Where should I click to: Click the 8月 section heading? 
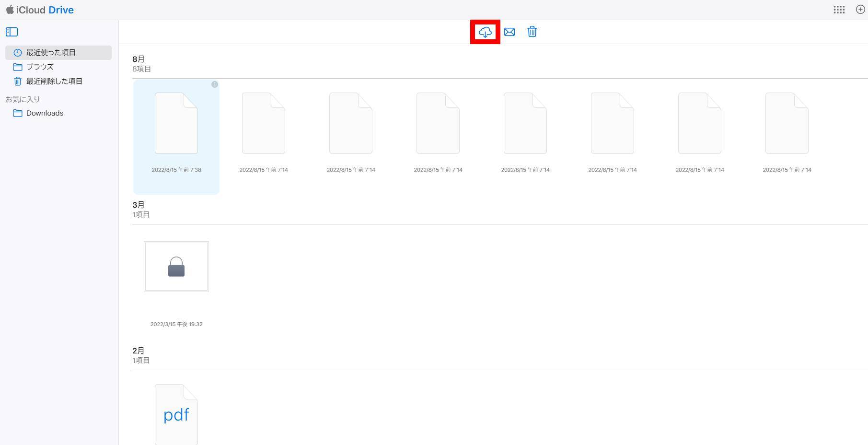click(139, 59)
